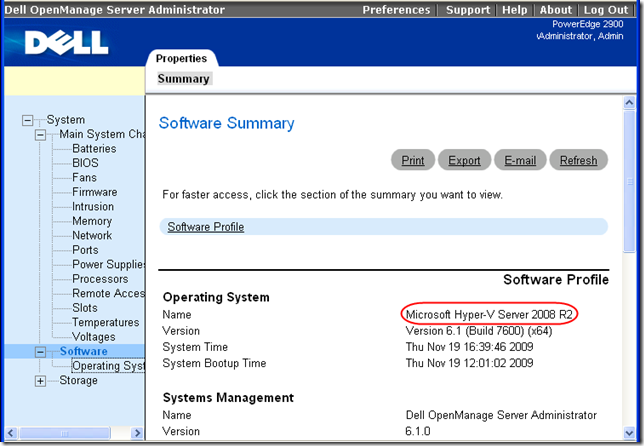
Task: Collapse the Software tree node
Action: (40, 352)
